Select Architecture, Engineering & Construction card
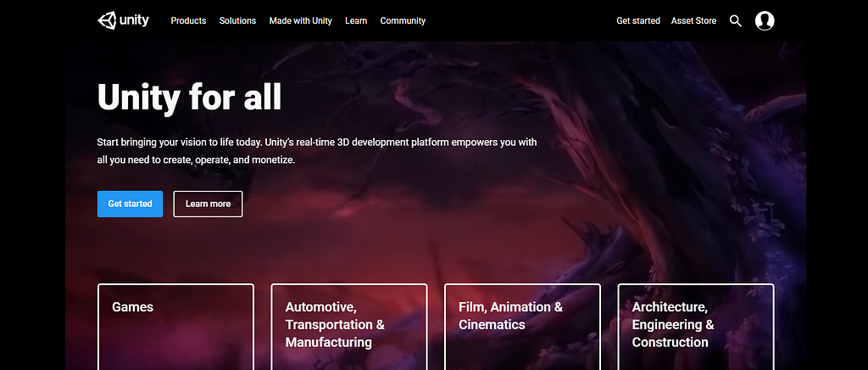 [695, 327]
